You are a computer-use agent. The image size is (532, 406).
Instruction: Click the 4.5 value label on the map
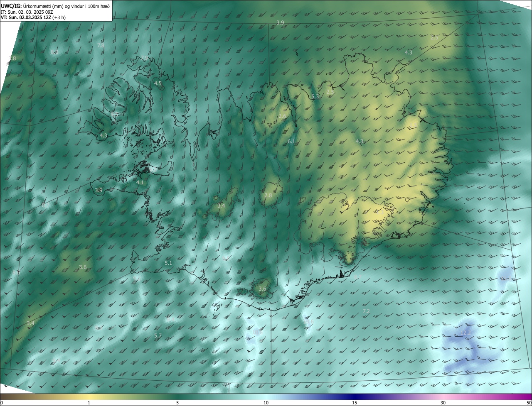pos(158,83)
